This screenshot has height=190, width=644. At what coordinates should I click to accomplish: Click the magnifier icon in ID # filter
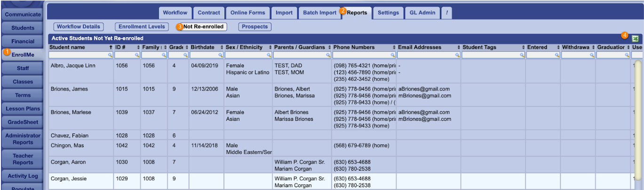point(137,55)
